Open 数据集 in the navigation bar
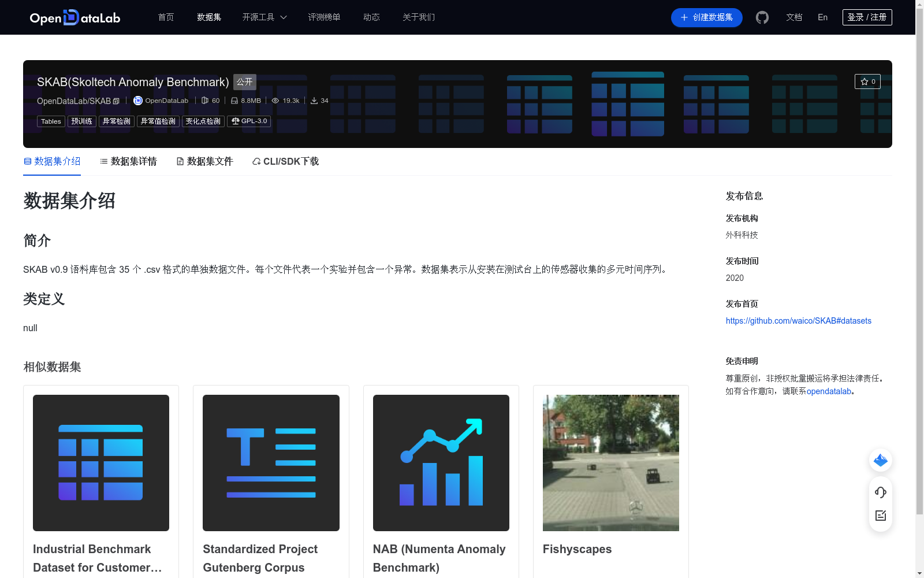 pos(209,17)
